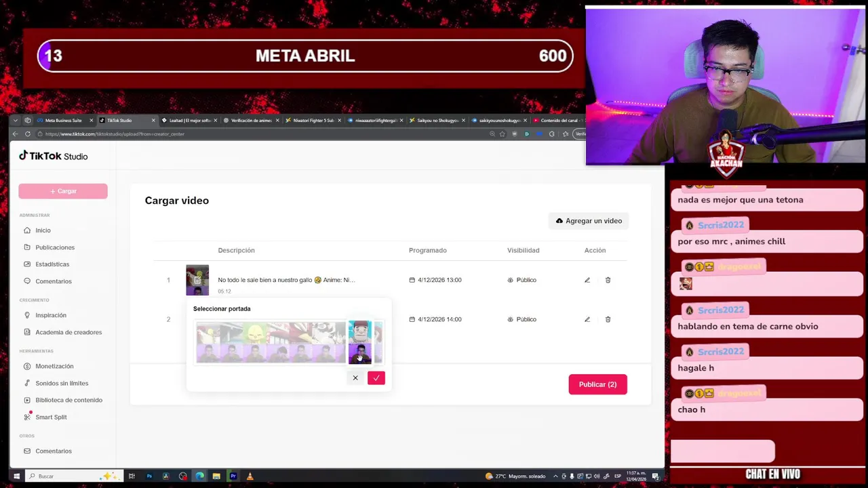Open Photoshop from taskbar

149,476
